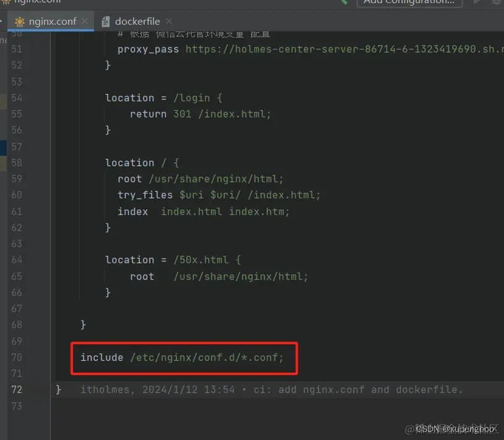
Task: Switch to the nginx.conf editor tab
Action: [x=50, y=22]
